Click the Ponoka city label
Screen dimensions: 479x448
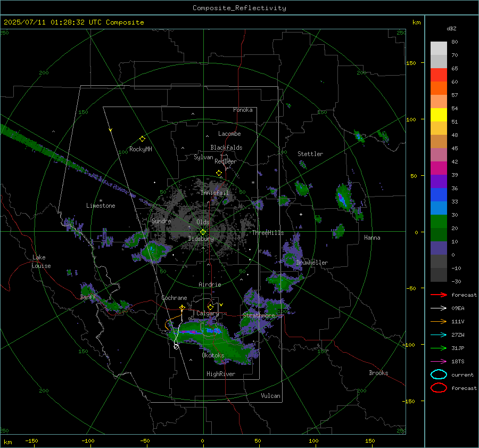243,110
